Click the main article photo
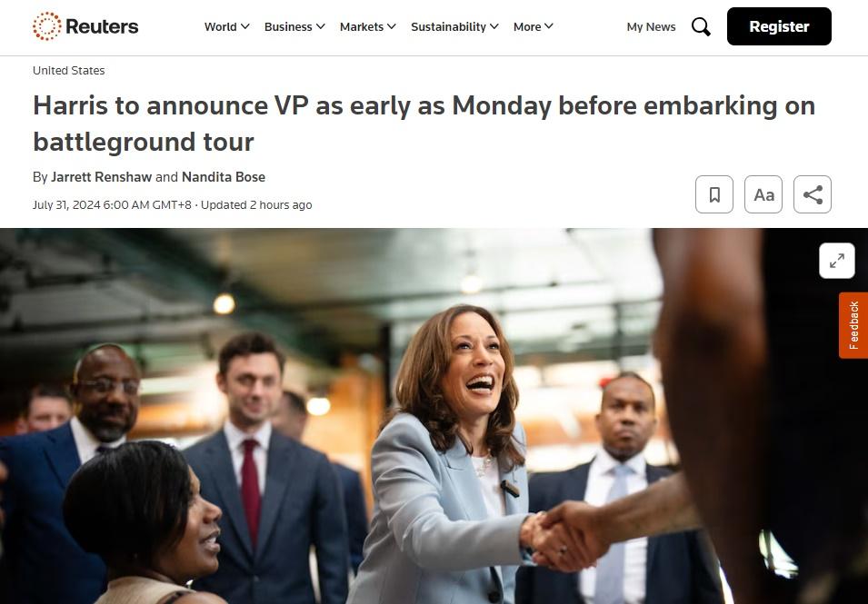 (434, 416)
